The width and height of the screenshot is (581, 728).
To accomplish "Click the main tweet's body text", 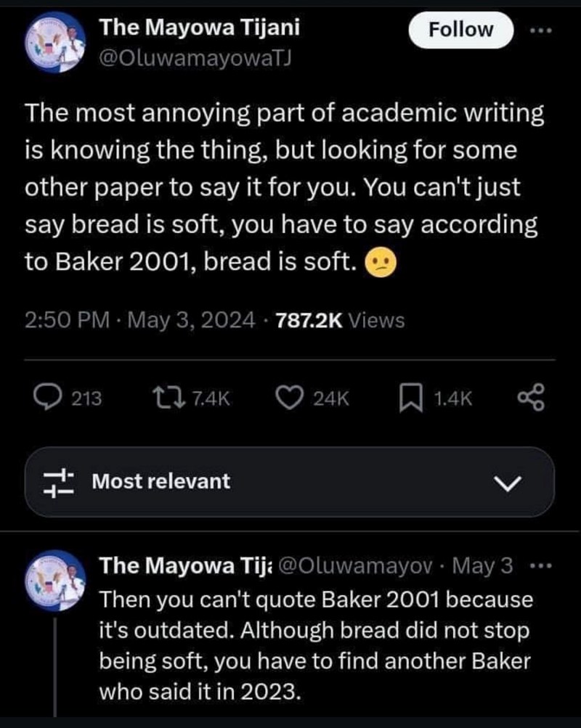I will click(x=283, y=189).
